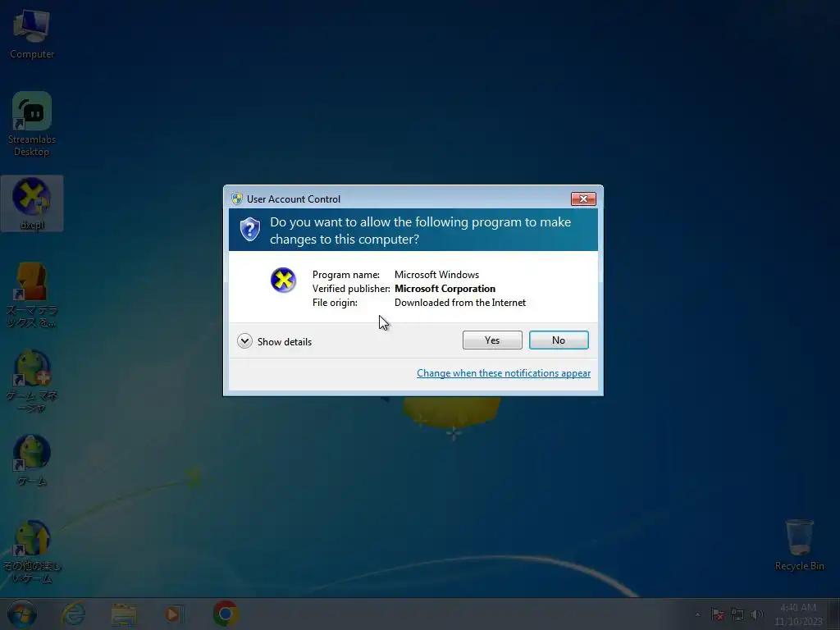
Task: Launch Google Chrome from the taskbar
Action: click(226, 614)
